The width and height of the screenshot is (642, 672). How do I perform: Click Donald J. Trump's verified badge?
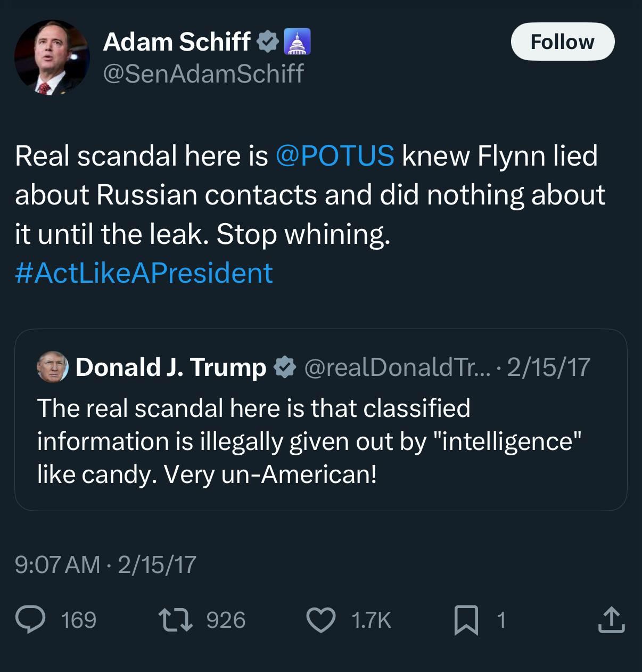click(285, 367)
